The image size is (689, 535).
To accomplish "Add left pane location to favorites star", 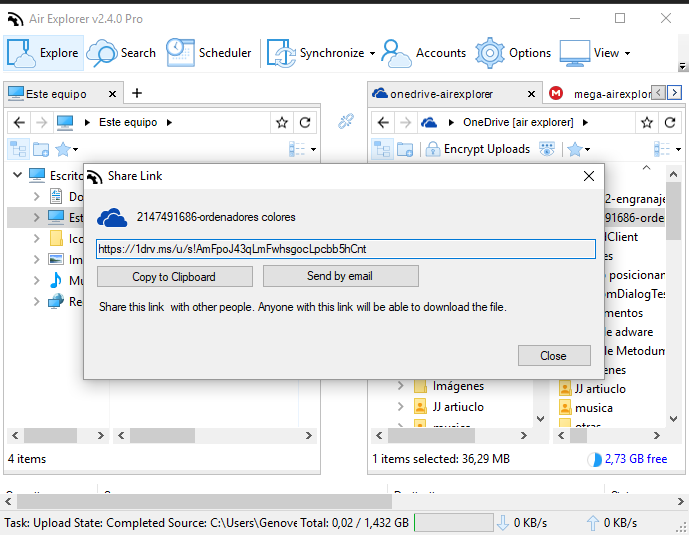I will tap(282, 123).
